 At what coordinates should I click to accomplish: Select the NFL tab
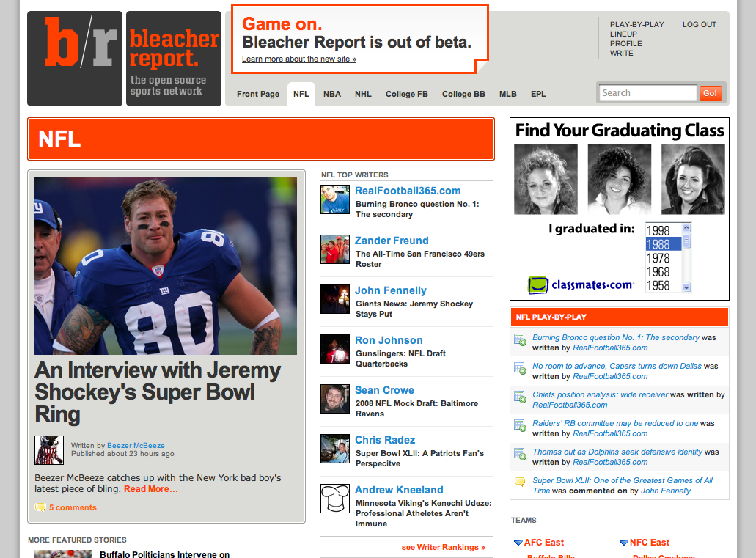tap(301, 94)
